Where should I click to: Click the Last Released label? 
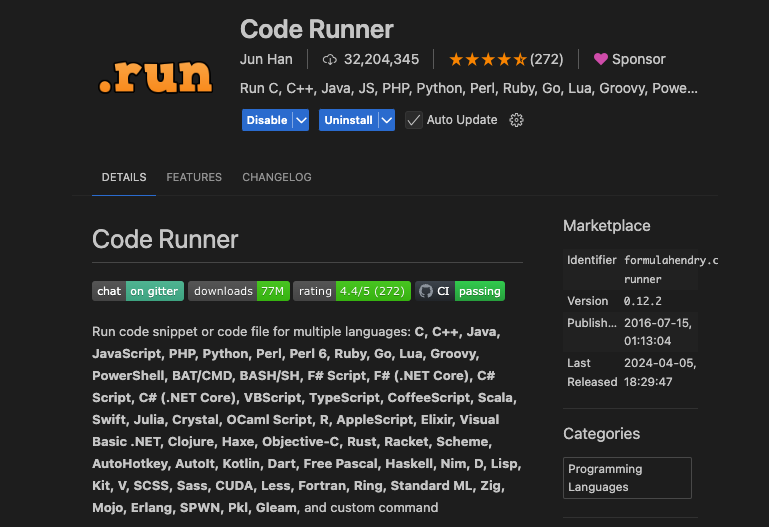592,372
